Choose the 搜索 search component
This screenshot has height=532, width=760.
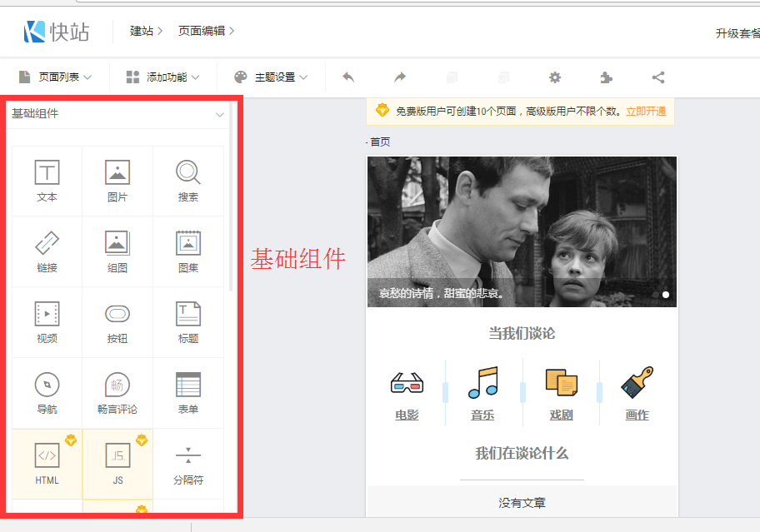pyautogui.click(x=187, y=181)
